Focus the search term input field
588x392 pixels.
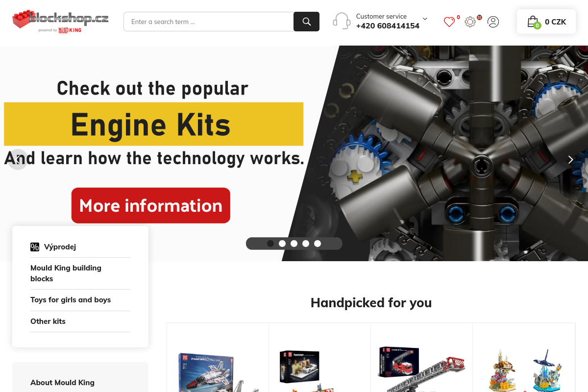[x=209, y=22]
